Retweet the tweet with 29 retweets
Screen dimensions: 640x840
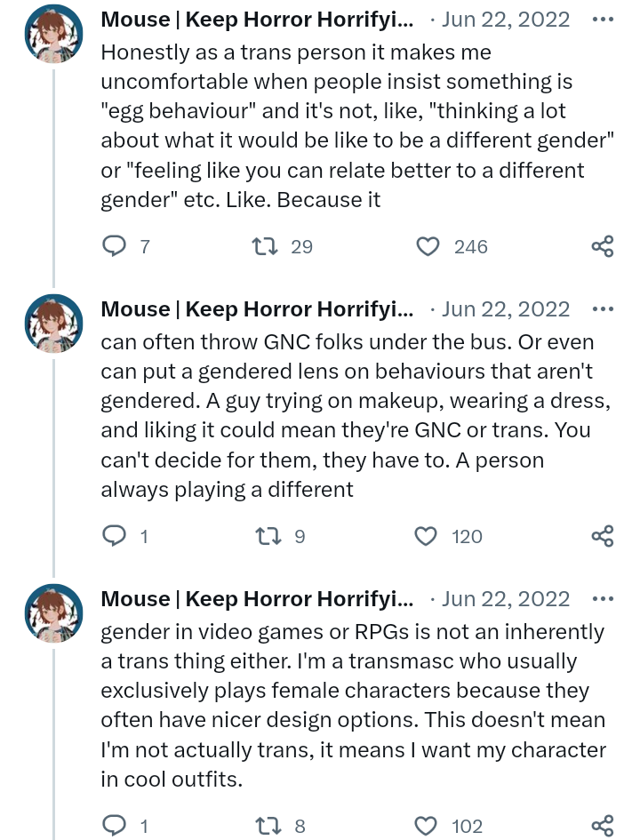[x=266, y=246]
